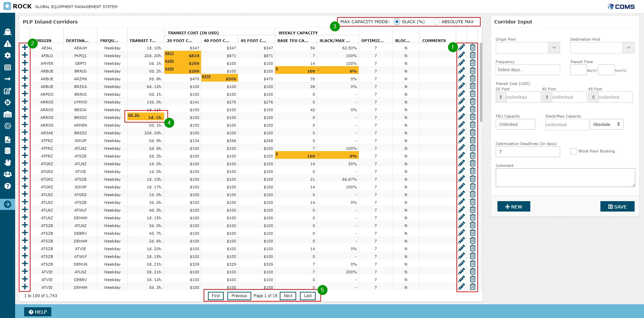Click the Comment text area

tap(565, 178)
